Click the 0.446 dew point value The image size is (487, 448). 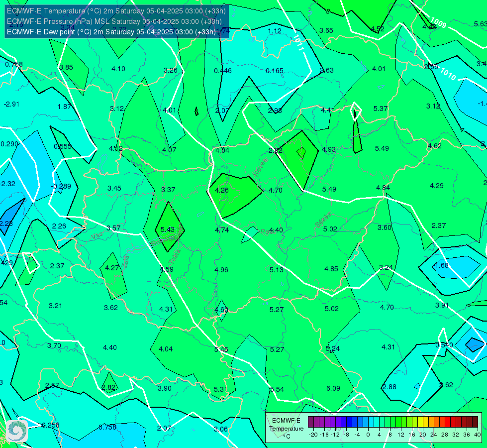[223, 71]
